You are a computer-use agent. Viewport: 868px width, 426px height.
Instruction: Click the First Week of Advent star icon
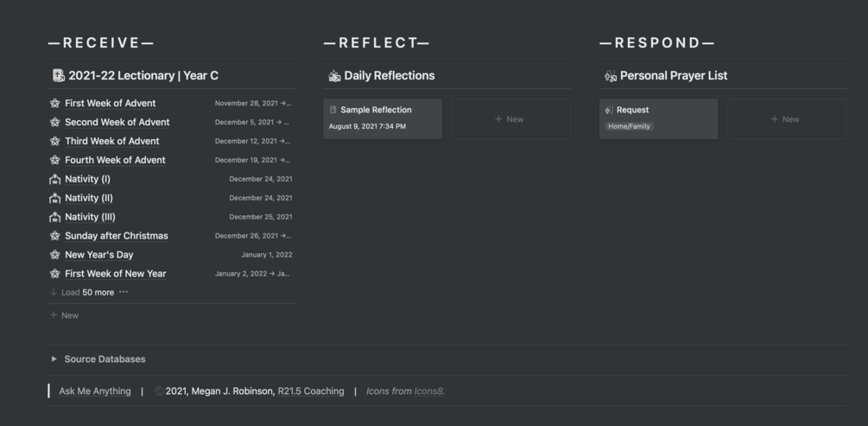click(x=55, y=104)
